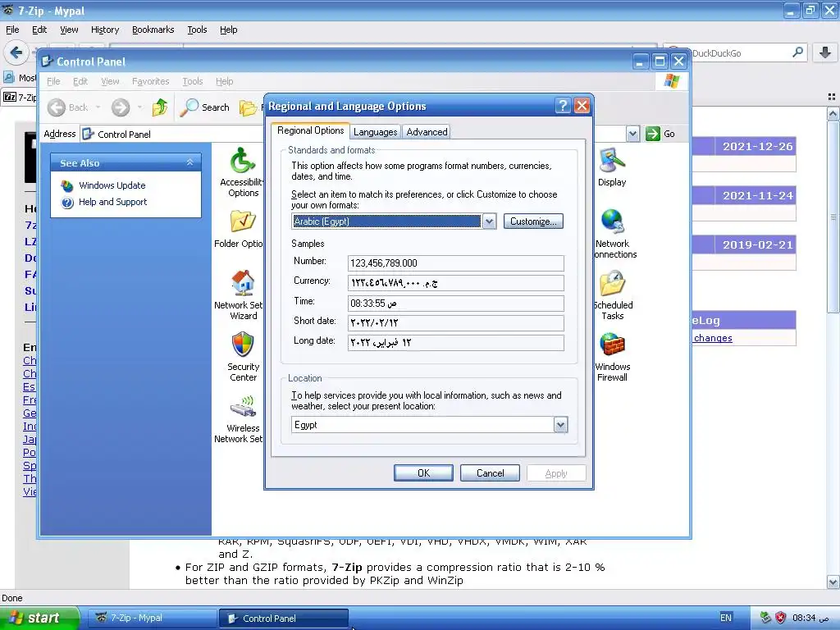Click the Currency sample field

[455, 283]
